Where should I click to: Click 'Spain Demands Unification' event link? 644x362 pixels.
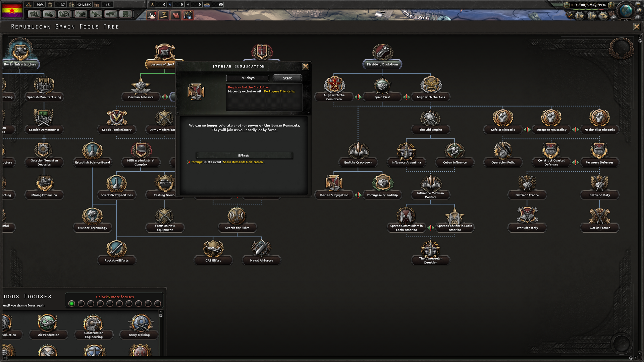243,162
